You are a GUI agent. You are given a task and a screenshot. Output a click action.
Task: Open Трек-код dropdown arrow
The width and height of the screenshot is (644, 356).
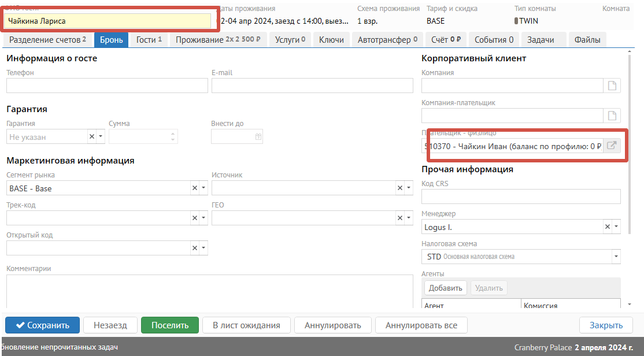(x=203, y=218)
